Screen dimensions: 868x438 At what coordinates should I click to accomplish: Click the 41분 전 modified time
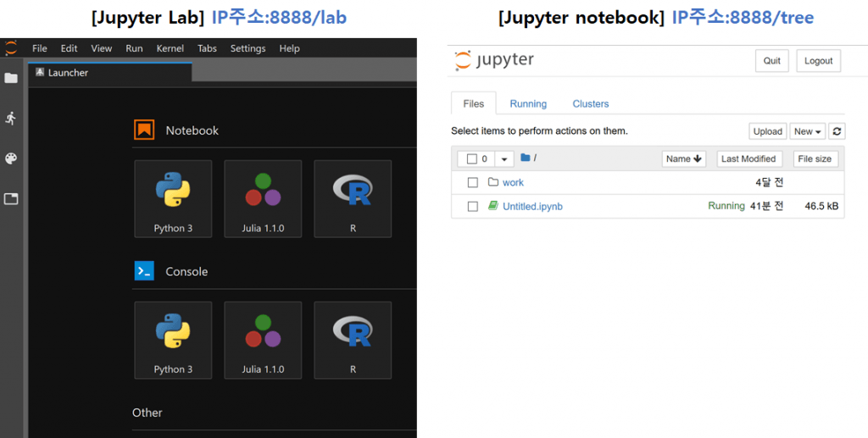point(766,206)
